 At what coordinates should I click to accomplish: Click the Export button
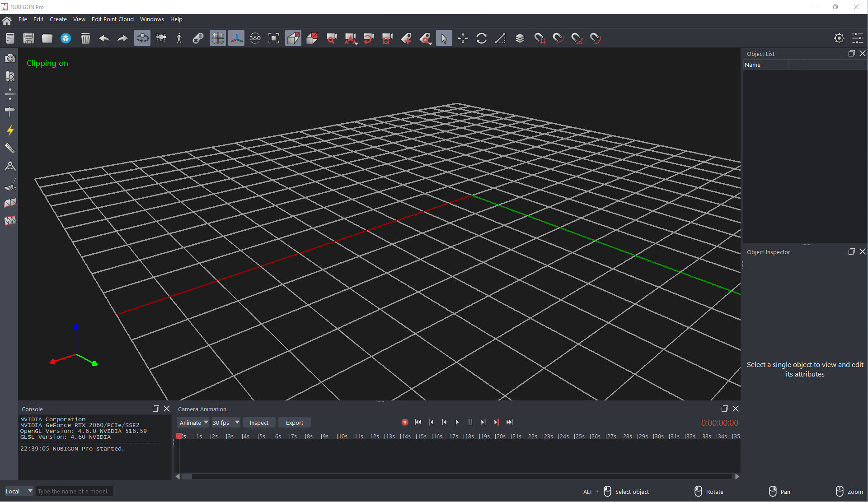tap(294, 423)
